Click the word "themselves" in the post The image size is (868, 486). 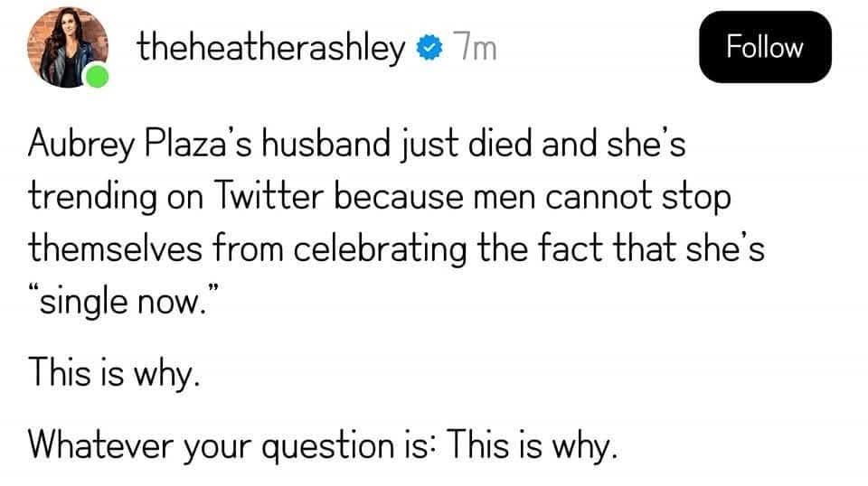click(x=115, y=248)
